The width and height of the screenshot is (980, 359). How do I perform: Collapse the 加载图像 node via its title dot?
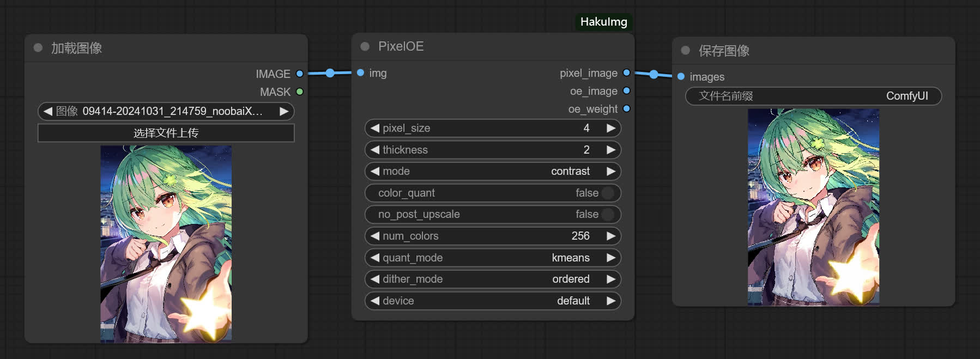(38, 48)
